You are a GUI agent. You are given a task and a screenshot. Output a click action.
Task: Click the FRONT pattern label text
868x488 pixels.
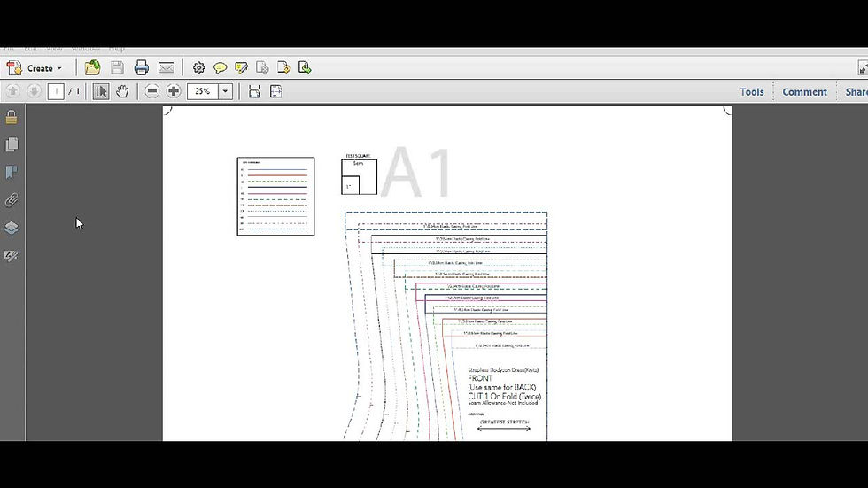pyautogui.click(x=480, y=378)
